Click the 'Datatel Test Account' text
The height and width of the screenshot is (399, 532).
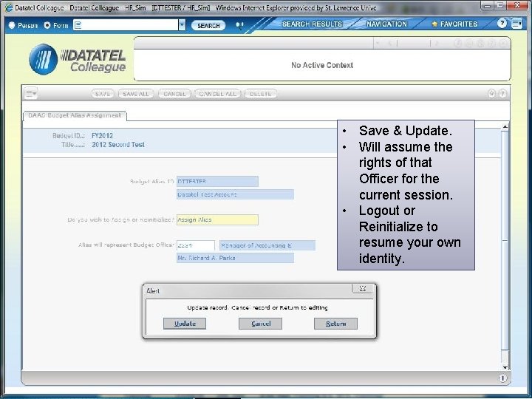207,195
